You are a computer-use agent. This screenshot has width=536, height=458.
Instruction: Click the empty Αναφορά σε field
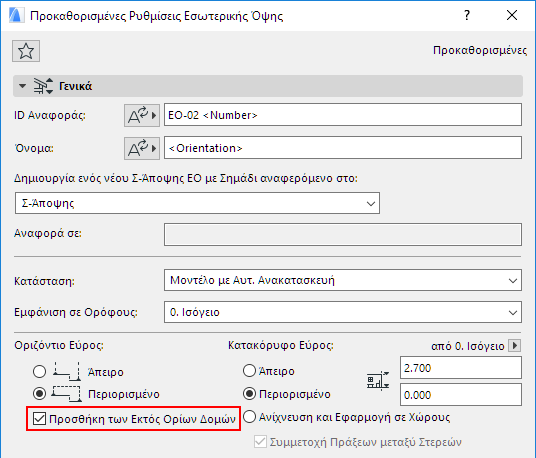[343, 234]
